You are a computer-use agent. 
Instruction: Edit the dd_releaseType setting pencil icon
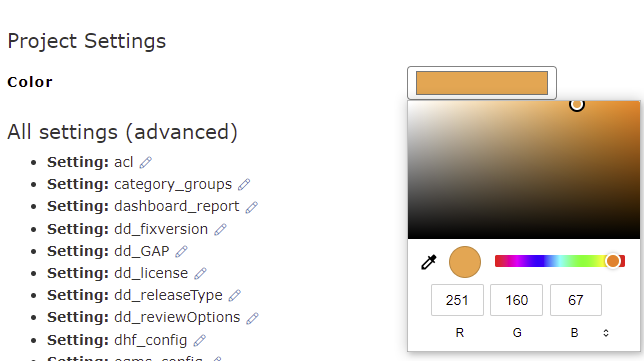[235, 295]
